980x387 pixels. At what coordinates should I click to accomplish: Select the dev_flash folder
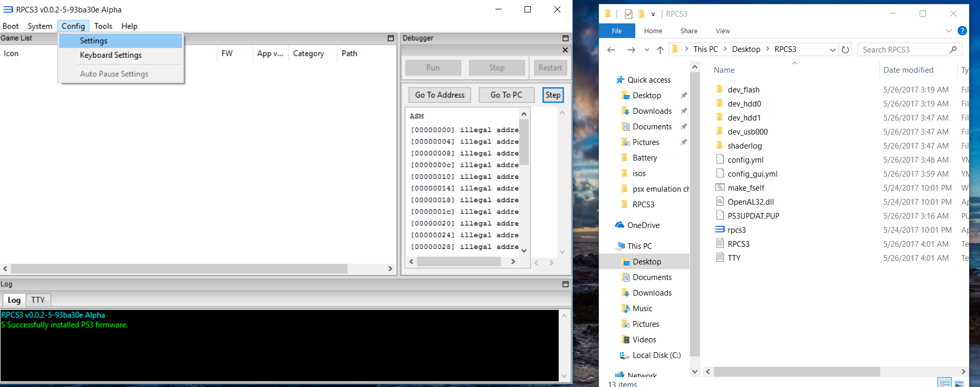pyautogui.click(x=743, y=90)
